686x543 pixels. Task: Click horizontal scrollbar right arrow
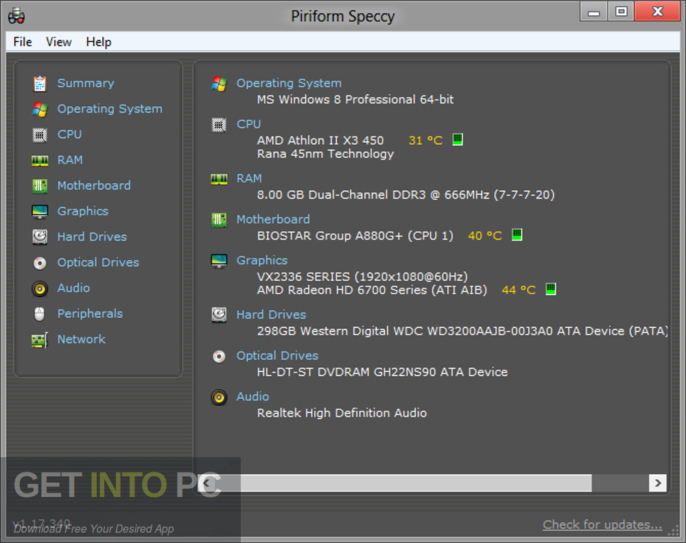pos(658,483)
